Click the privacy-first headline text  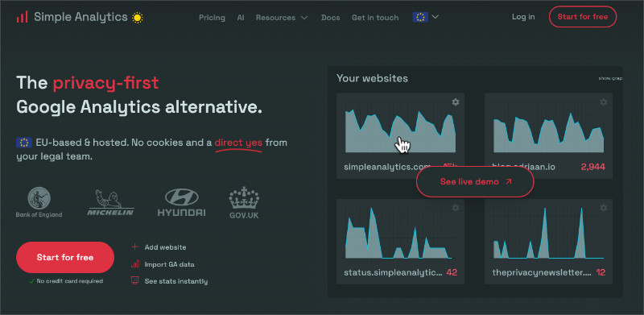pos(105,83)
